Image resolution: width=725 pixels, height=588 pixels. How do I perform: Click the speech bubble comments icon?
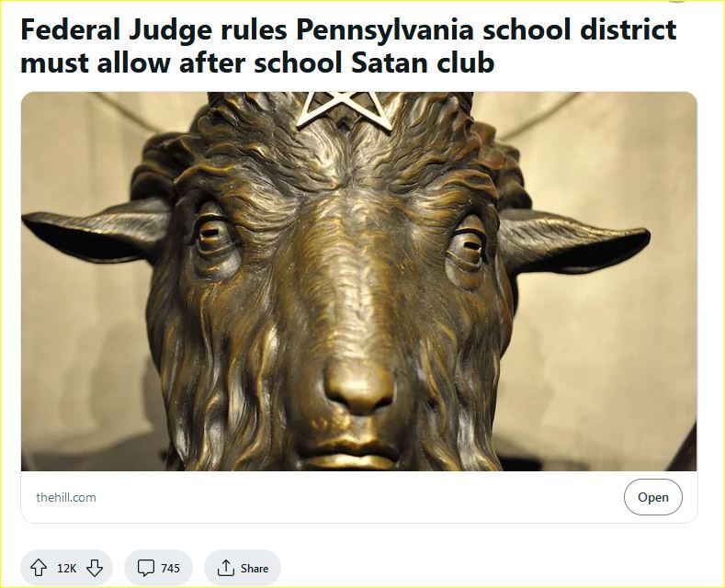(146, 568)
